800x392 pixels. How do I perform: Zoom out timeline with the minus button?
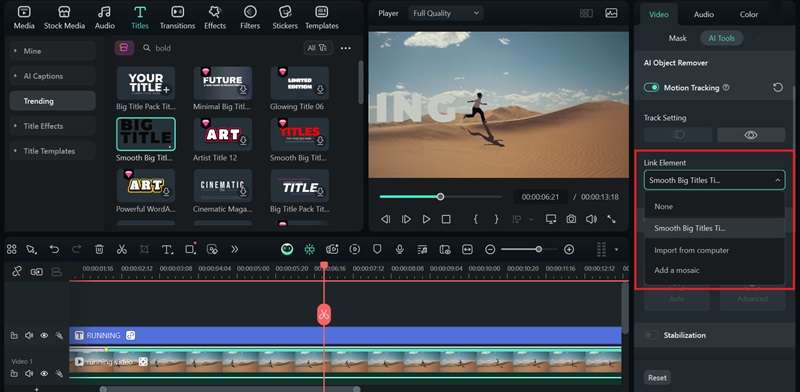point(490,249)
